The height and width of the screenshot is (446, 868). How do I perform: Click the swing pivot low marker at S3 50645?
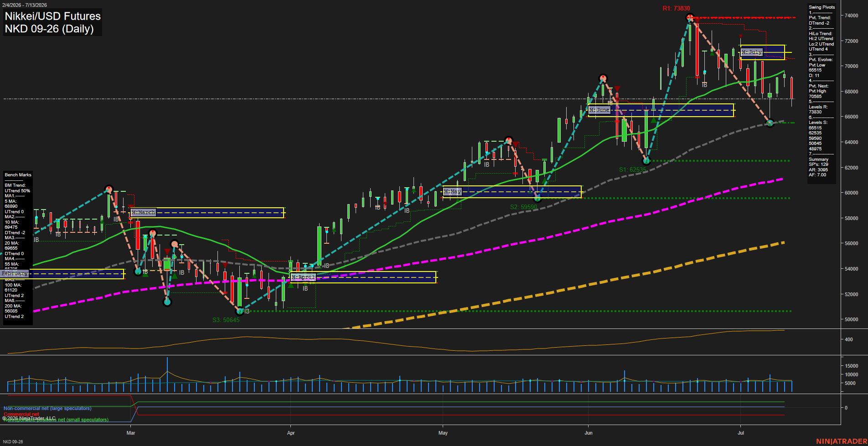240,311
